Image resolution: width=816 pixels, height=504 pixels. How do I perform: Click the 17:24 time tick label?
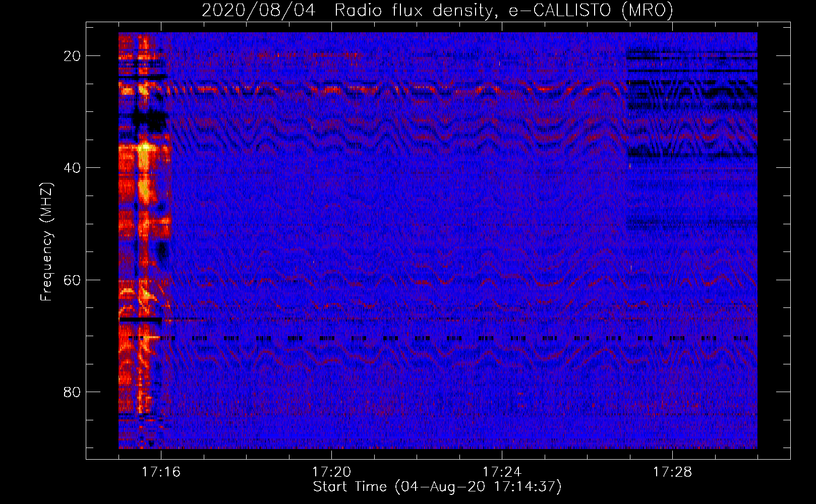tap(502, 472)
